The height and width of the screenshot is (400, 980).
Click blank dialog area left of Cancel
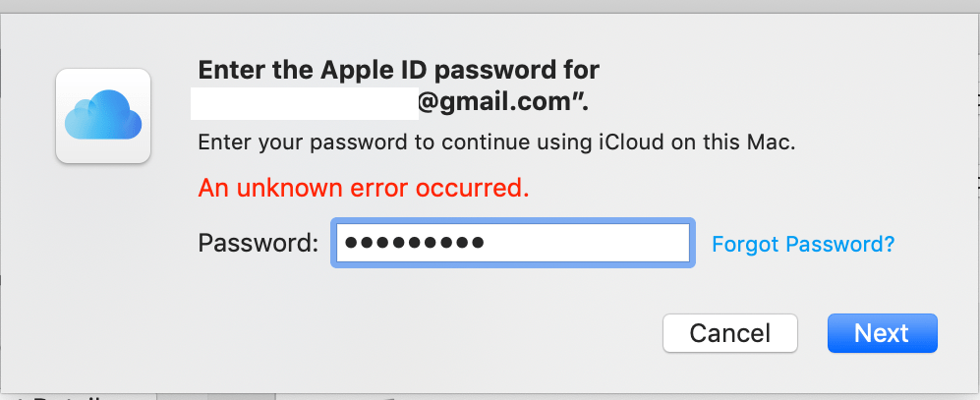393,333
